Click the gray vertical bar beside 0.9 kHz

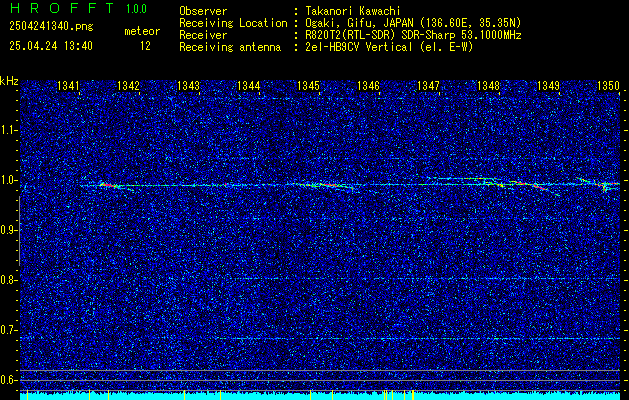[x=19, y=231]
